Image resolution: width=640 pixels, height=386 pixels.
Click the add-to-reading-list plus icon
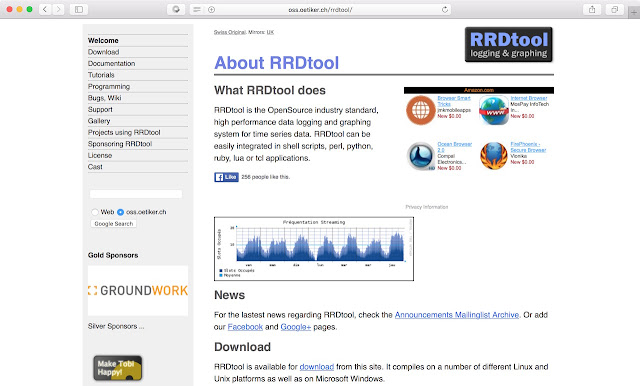coord(211,9)
